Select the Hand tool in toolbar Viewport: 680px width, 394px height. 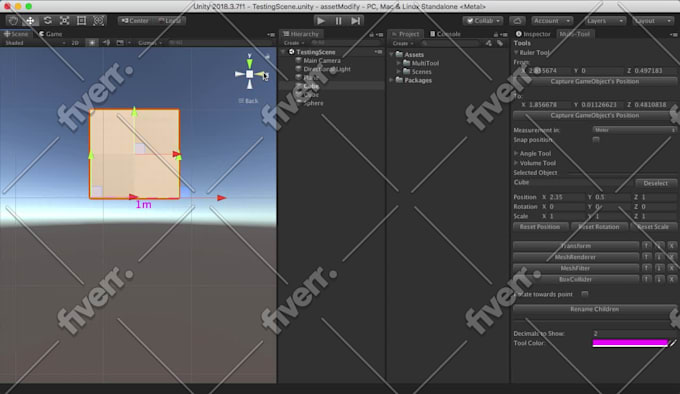pos(13,20)
